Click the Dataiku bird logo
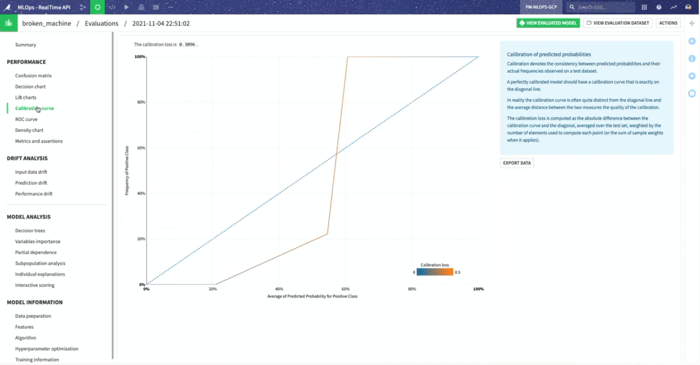Image resolution: width=700 pixels, height=365 pixels. (x=7, y=7)
